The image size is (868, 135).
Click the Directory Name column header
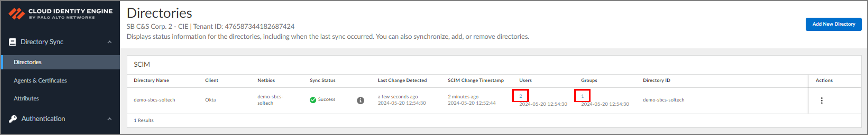pyautogui.click(x=151, y=80)
